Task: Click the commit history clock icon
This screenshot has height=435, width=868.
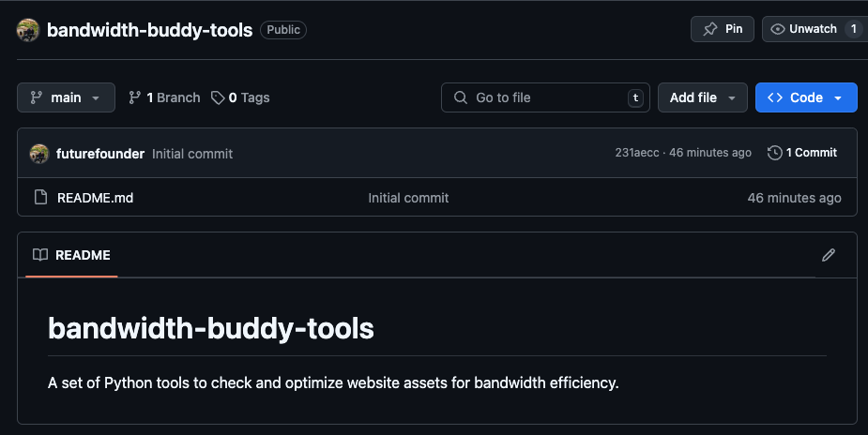Action: click(x=774, y=153)
